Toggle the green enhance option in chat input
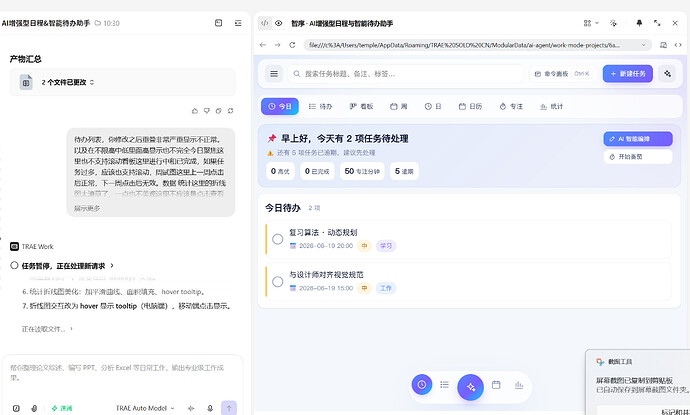Image resolution: width=690 pixels, height=415 pixels. point(62,408)
